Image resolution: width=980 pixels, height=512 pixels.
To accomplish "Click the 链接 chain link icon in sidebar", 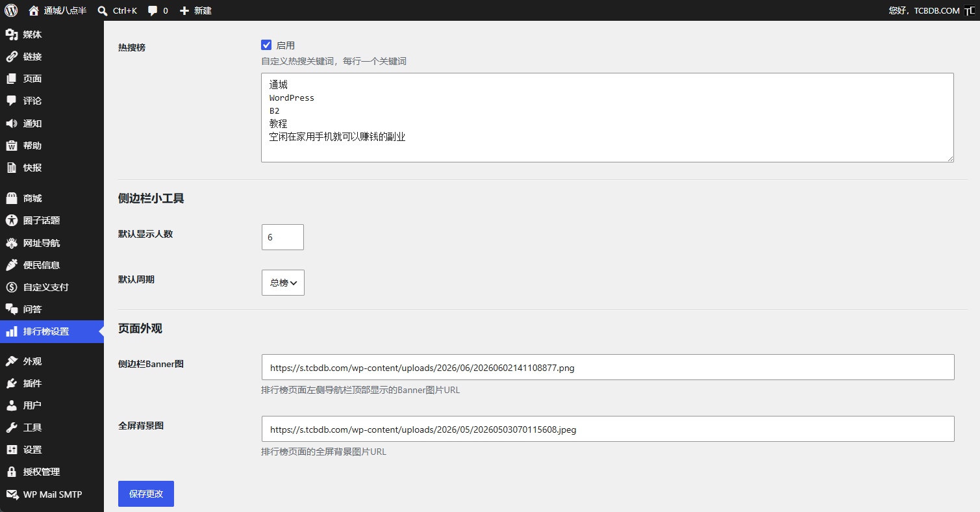I will [12, 57].
